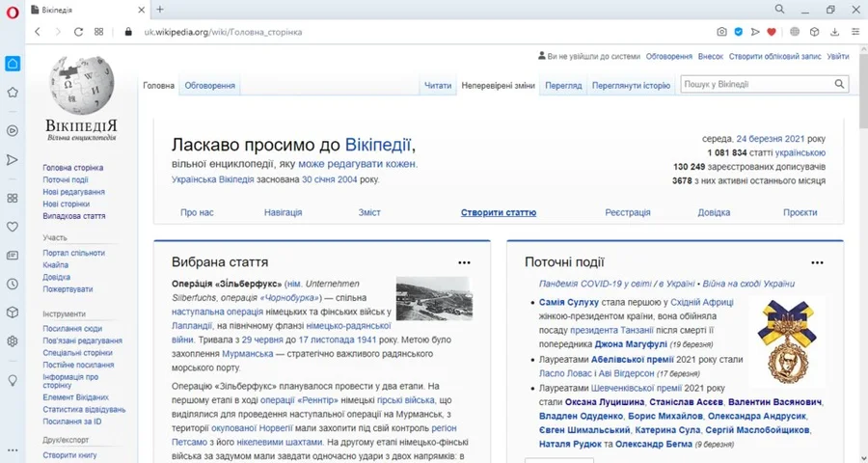868x463 pixels.
Task: Take a snapshot with camera icon
Action: point(721,32)
